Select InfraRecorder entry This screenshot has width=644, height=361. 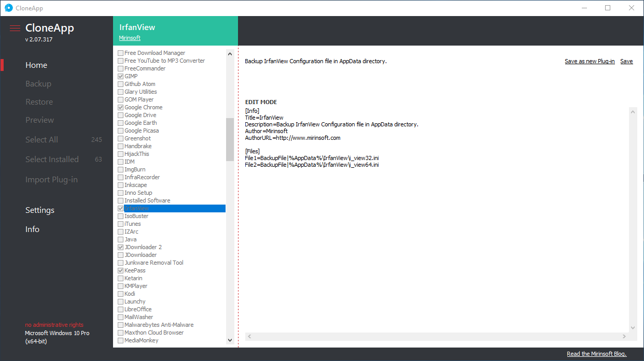142,177
